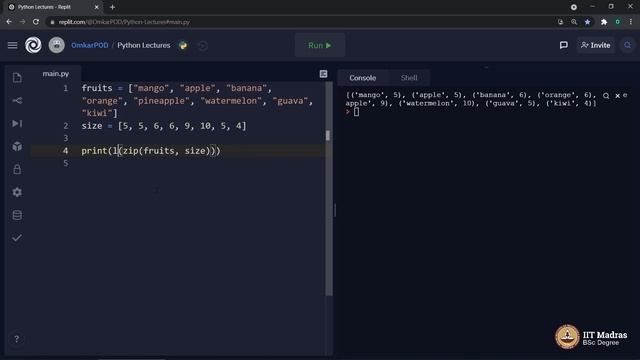640x360 pixels.
Task: Switch to the Console tab
Action: point(362,78)
